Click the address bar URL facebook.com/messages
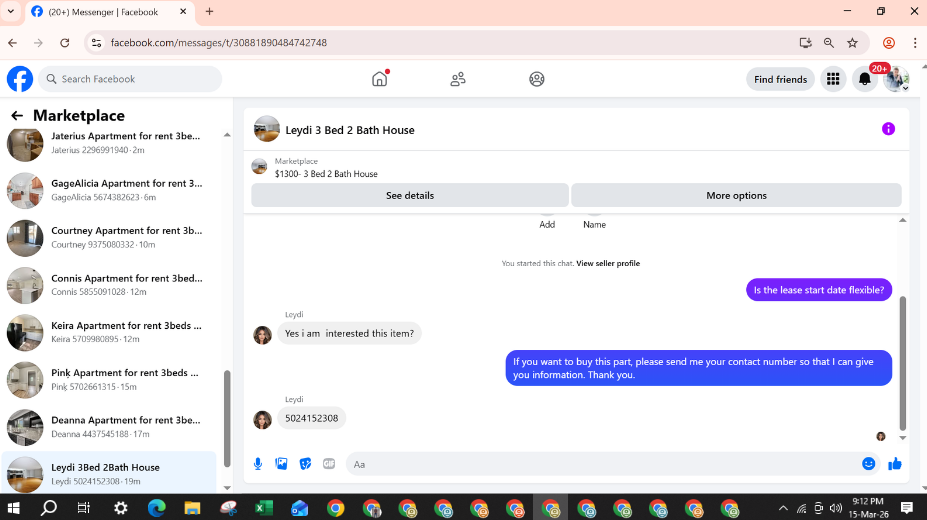927x520 pixels. coord(219,43)
